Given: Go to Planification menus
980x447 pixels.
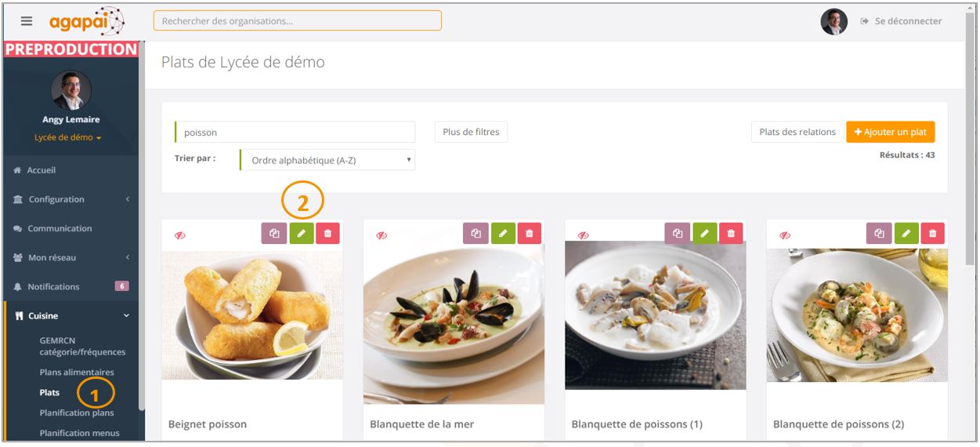Looking at the screenshot, I should (x=80, y=433).
